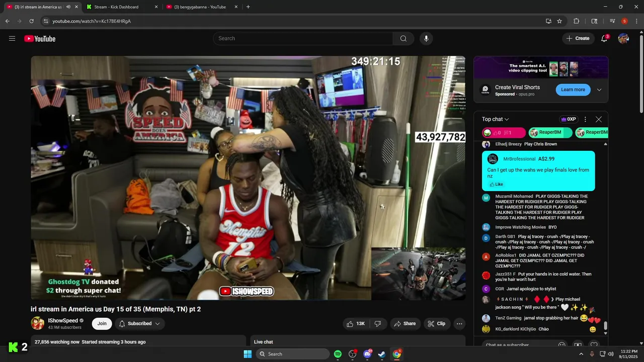Click Learn more on the opus.pro ad

click(573, 89)
